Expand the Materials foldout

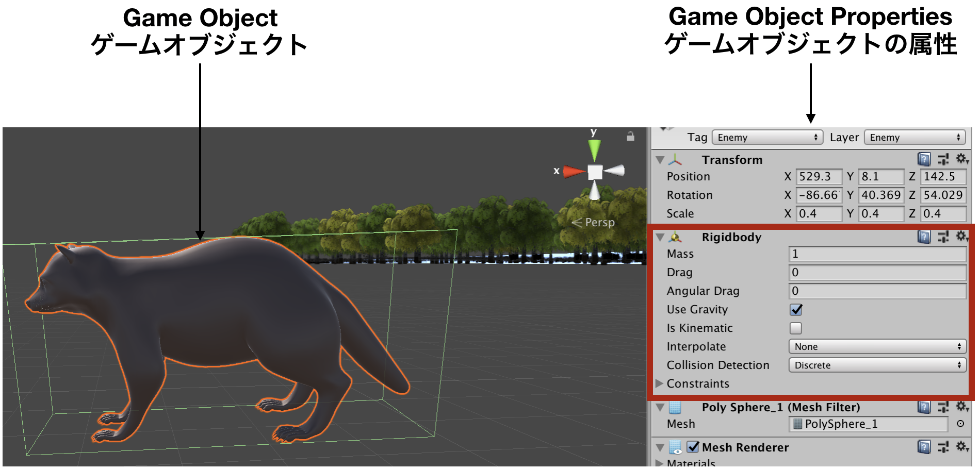click(659, 463)
